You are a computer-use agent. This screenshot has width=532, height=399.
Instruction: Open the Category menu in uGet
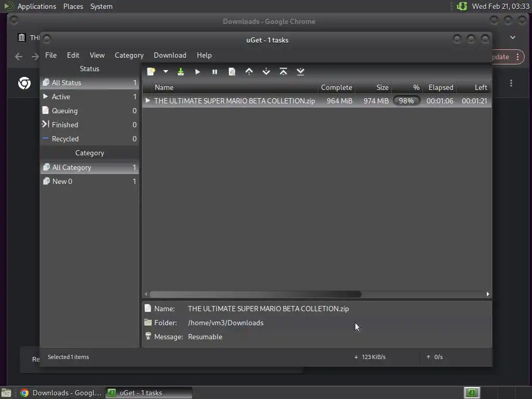click(129, 55)
